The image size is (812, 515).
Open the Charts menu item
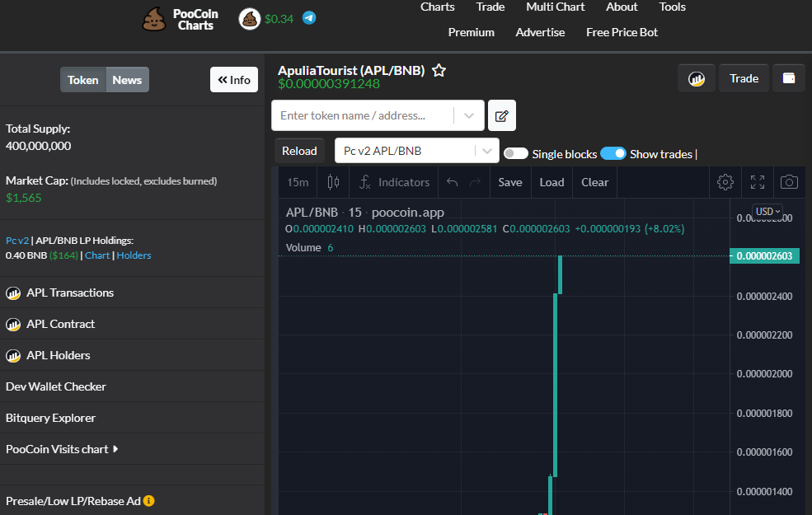(438, 7)
